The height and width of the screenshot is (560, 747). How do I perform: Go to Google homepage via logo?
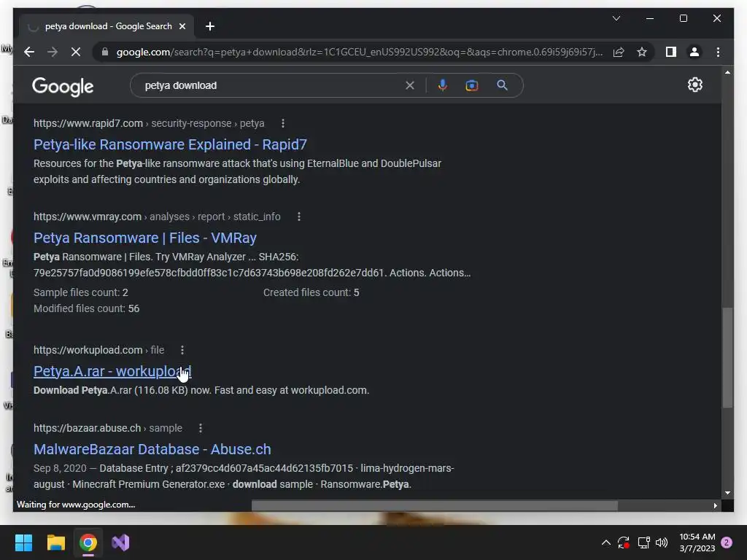(63, 86)
